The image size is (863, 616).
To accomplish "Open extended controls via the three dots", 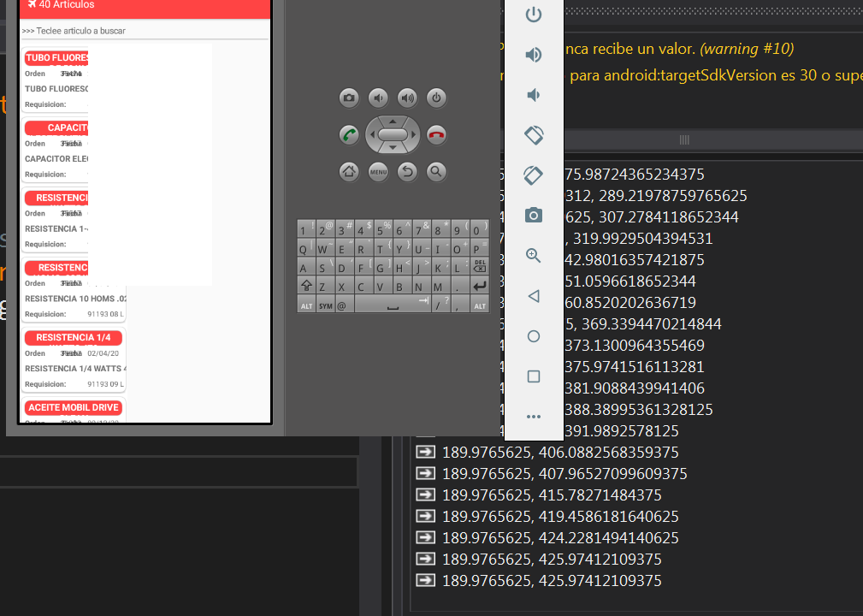I will (534, 417).
